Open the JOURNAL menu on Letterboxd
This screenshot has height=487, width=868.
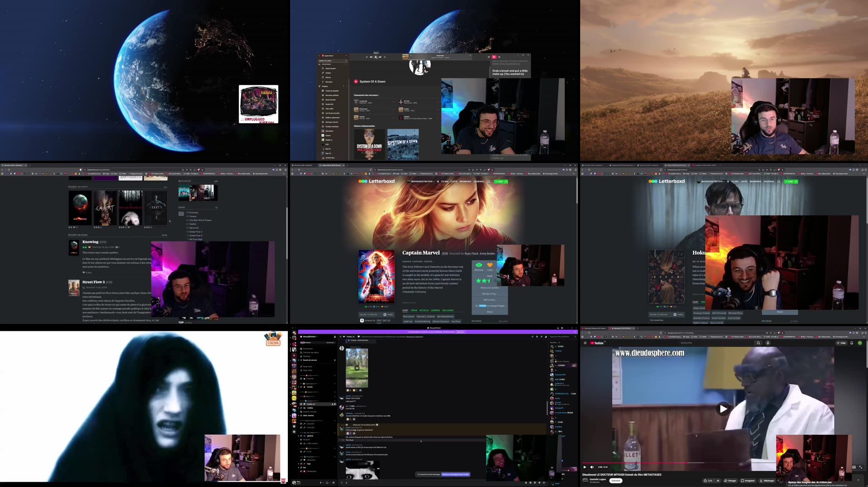point(479,181)
